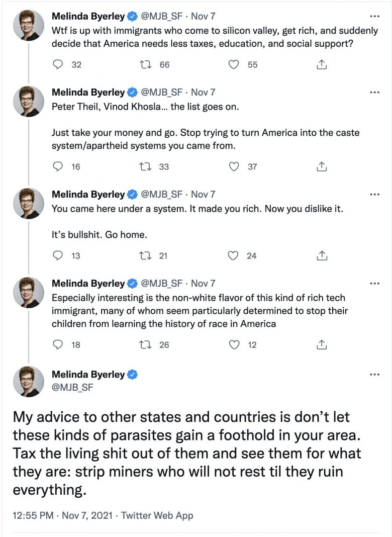Screen dimensions: 392x537
Task: Open more options on the first tweet
Action: click(x=374, y=16)
